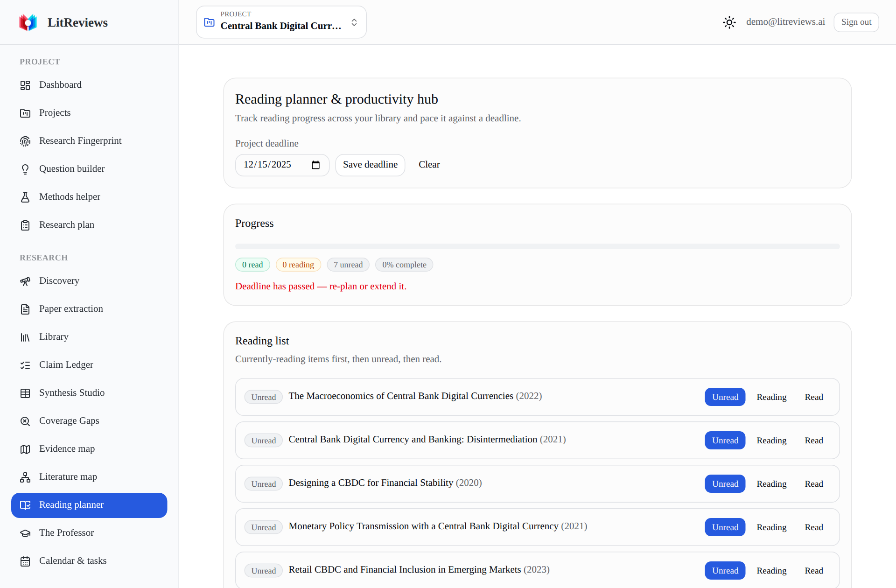This screenshot has width=896, height=588.
Task: Click demo@litreviews.ai account email
Action: click(785, 22)
